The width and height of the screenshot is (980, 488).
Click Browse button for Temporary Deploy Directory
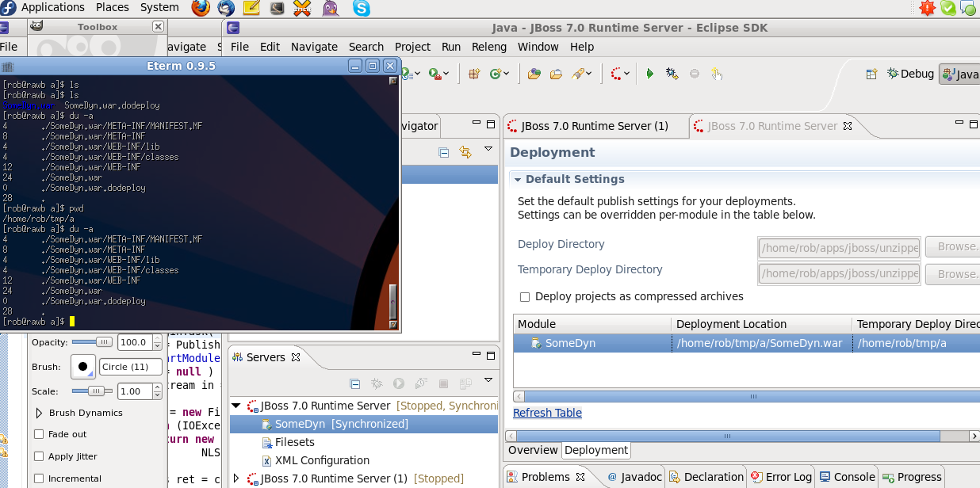tap(953, 274)
